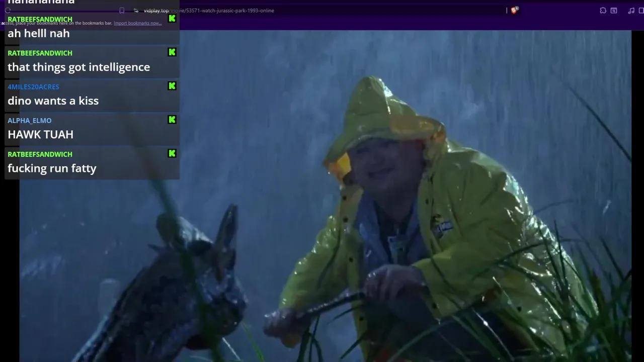Image resolution: width=644 pixels, height=362 pixels.
Task: Reload the page with the refresh icon
Action: tap(8, 11)
